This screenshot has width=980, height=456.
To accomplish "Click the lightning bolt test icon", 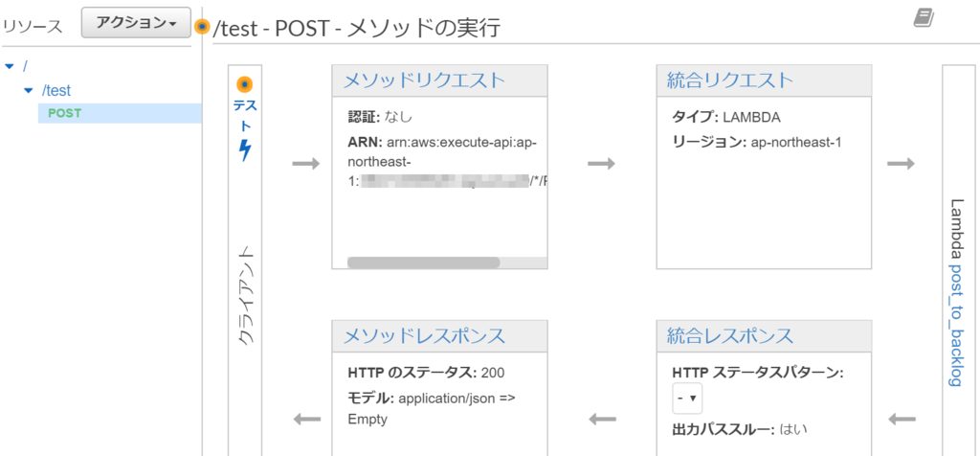I will click(245, 150).
